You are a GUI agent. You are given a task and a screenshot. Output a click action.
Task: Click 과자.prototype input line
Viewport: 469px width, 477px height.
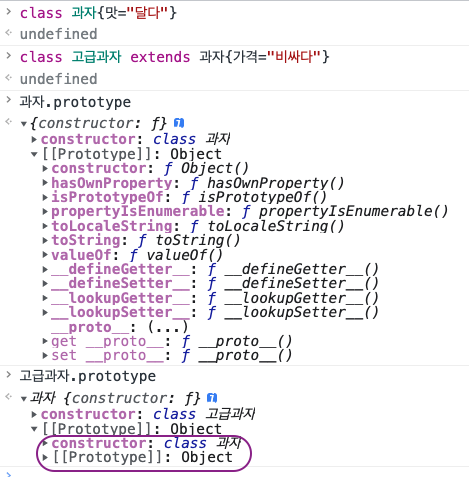(x=75, y=102)
